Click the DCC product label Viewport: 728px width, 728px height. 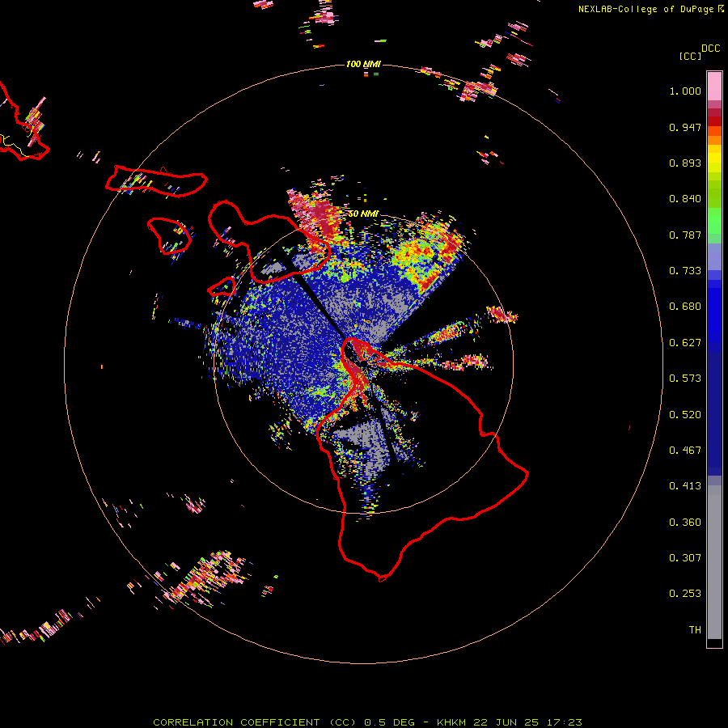710,49
